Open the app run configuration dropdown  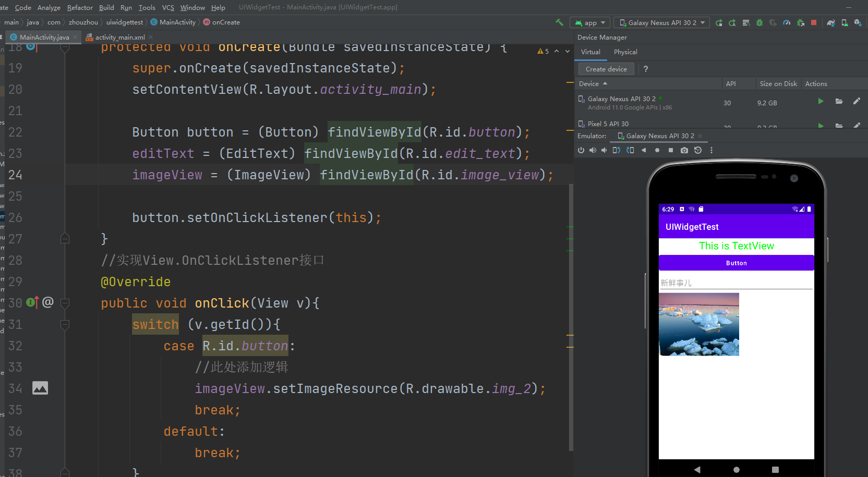tap(590, 22)
